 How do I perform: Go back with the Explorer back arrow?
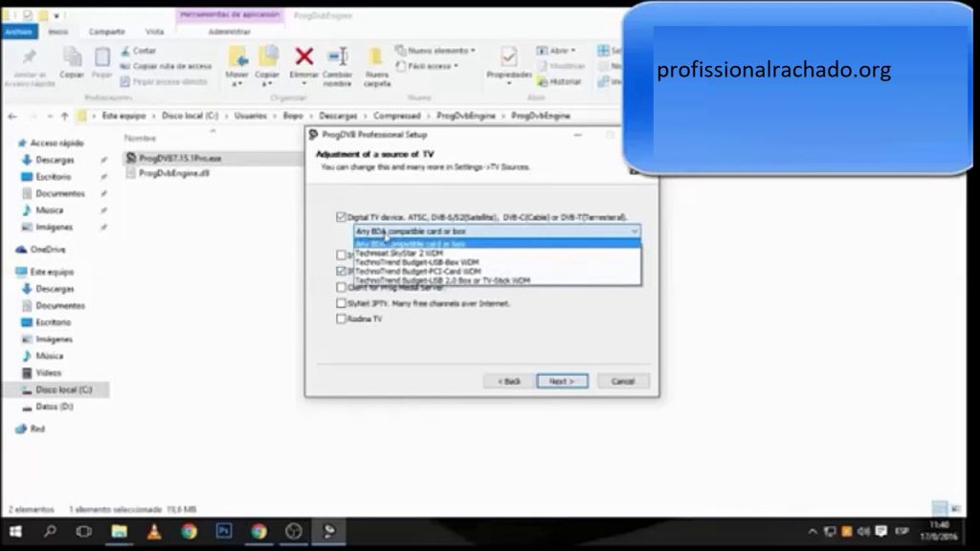(12, 116)
